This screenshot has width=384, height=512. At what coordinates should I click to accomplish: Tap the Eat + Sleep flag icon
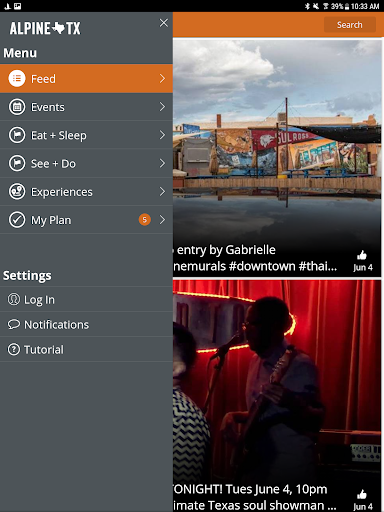tap(17, 135)
